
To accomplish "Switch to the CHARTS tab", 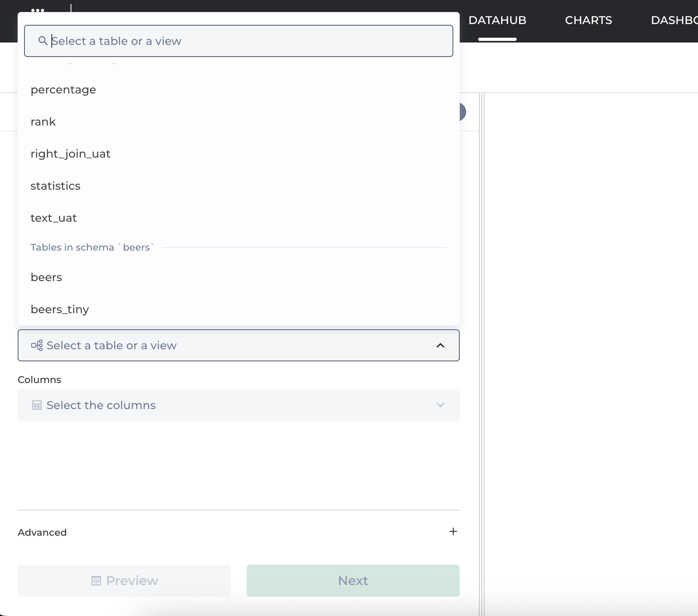I will [x=588, y=20].
